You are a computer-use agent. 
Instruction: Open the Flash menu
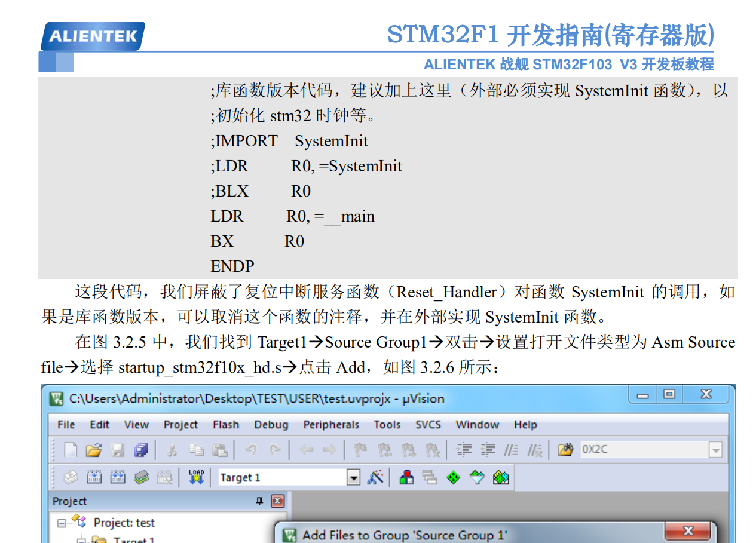(x=226, y=425)
